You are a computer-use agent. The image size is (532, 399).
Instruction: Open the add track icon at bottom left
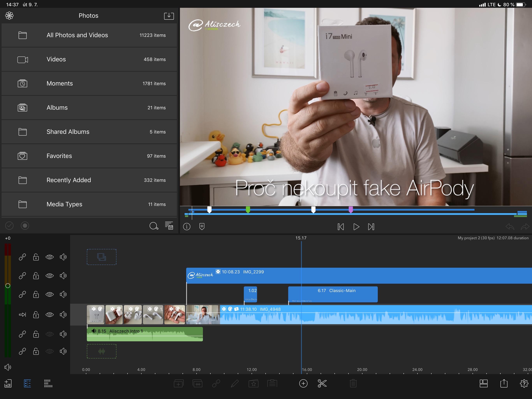(8, 383)
